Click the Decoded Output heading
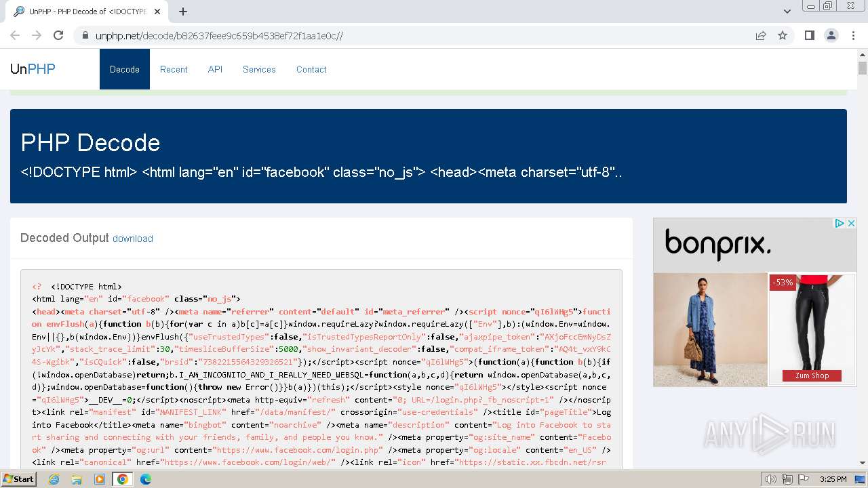 (64, 238)
